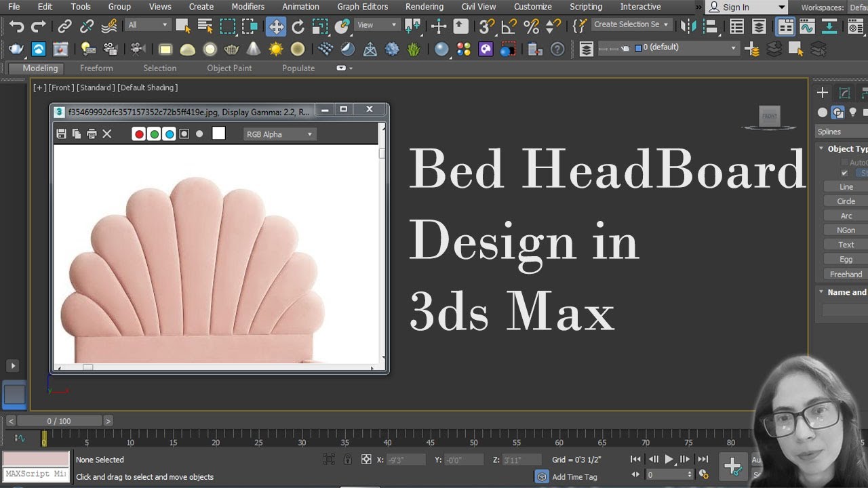Activate Select and Rotate tool
The image size is (868, 488).
pos(298,26)
